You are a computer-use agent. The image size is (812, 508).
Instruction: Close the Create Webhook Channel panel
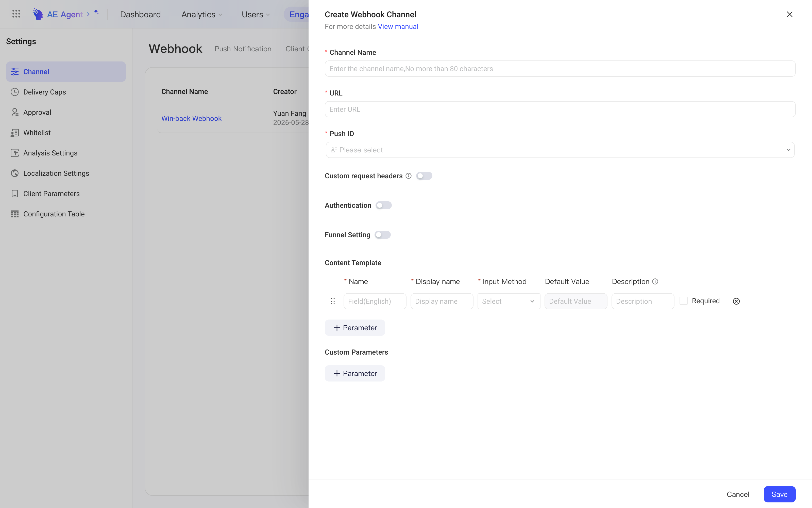[x=789, y=14]
